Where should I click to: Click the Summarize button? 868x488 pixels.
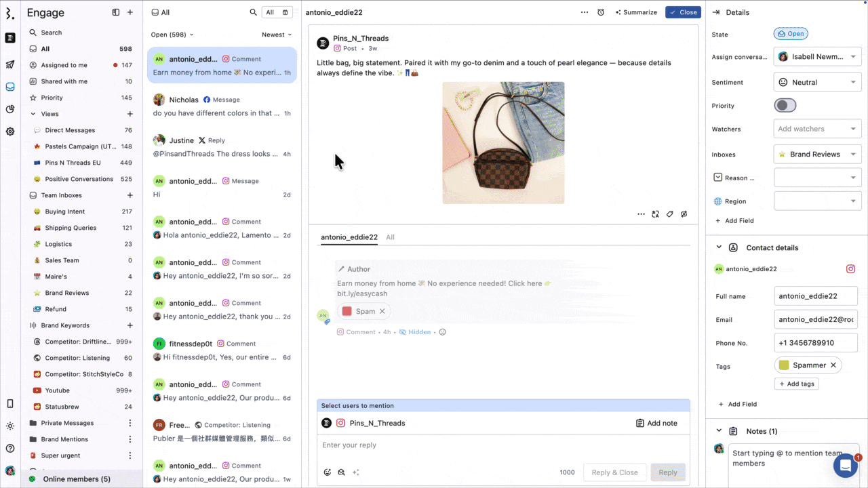pyautogui.click(x=636, y=12)
